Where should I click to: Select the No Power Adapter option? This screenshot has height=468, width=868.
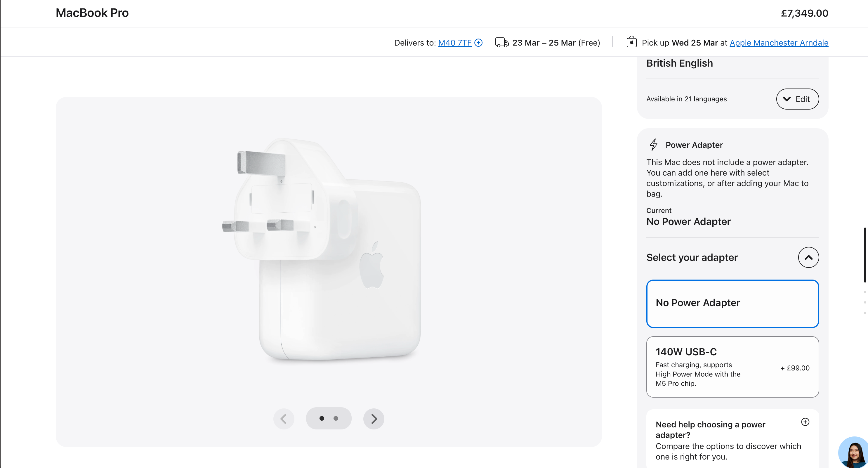point(732,304)
